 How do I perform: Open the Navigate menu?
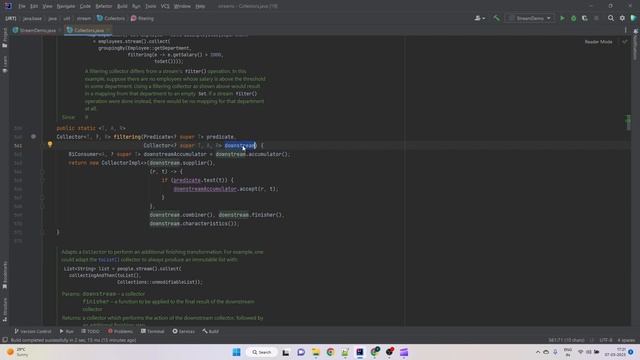(66, 6)
